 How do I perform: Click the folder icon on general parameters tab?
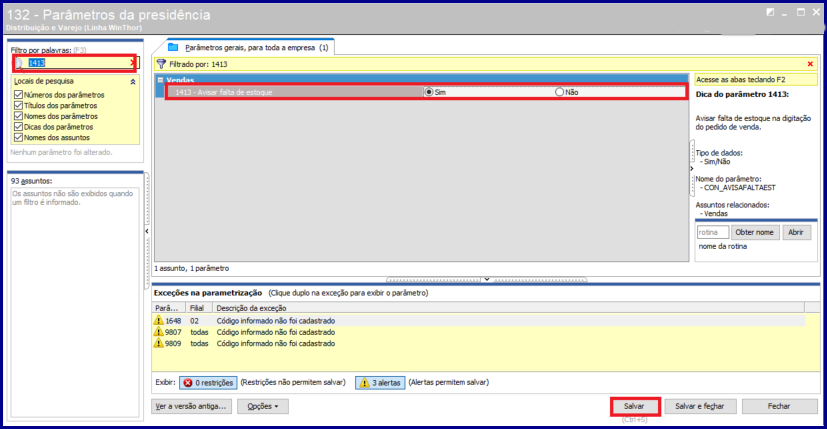coord(173,47)
